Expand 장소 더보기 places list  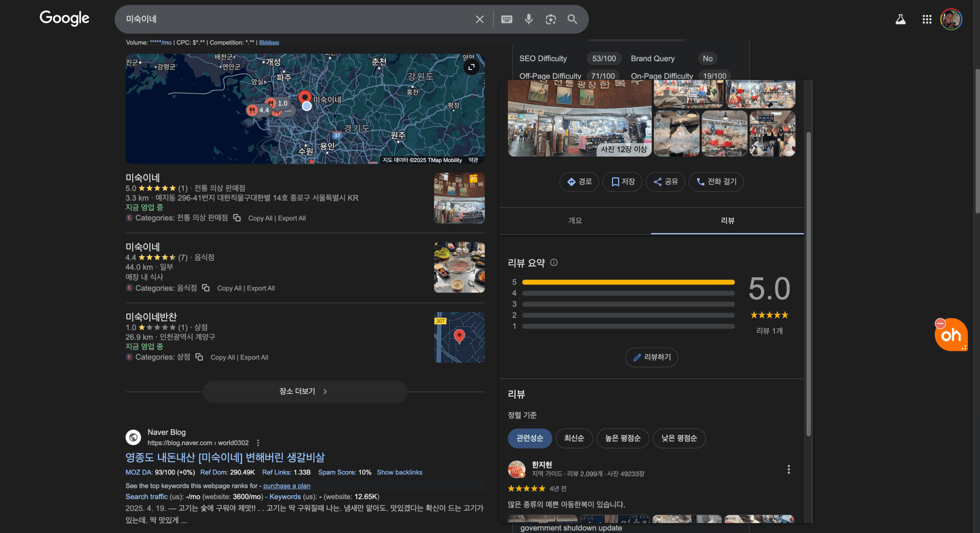pos(305,391)
